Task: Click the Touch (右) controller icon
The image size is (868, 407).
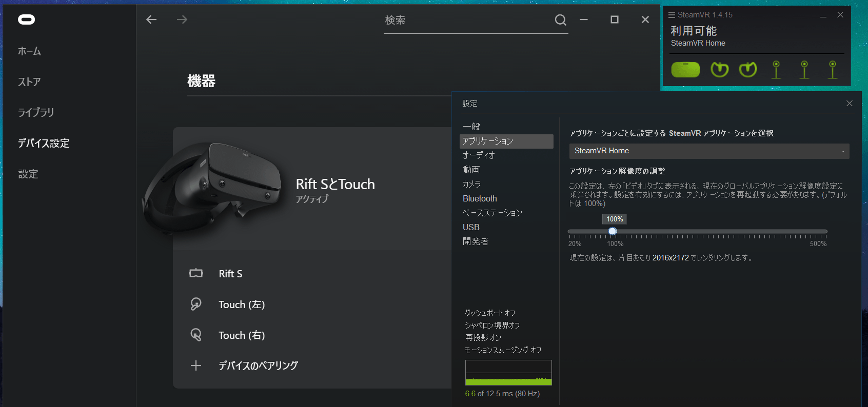Action: (x=196, y=335)
